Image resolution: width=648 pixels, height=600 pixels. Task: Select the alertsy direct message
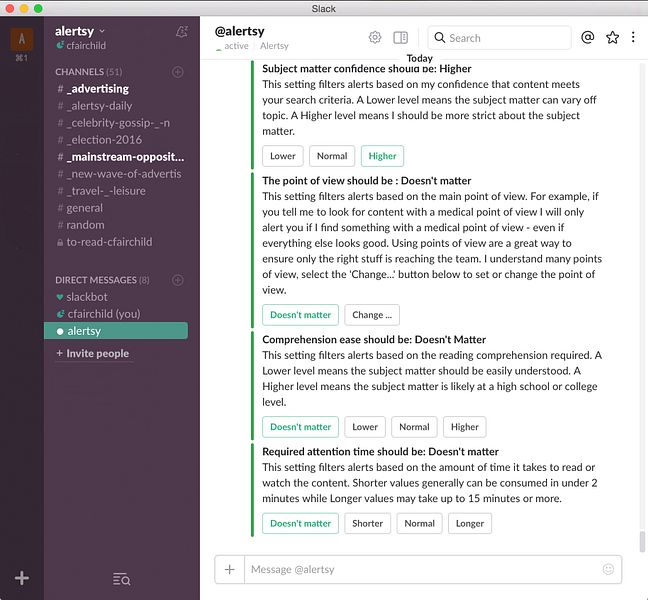pos(116,331)
